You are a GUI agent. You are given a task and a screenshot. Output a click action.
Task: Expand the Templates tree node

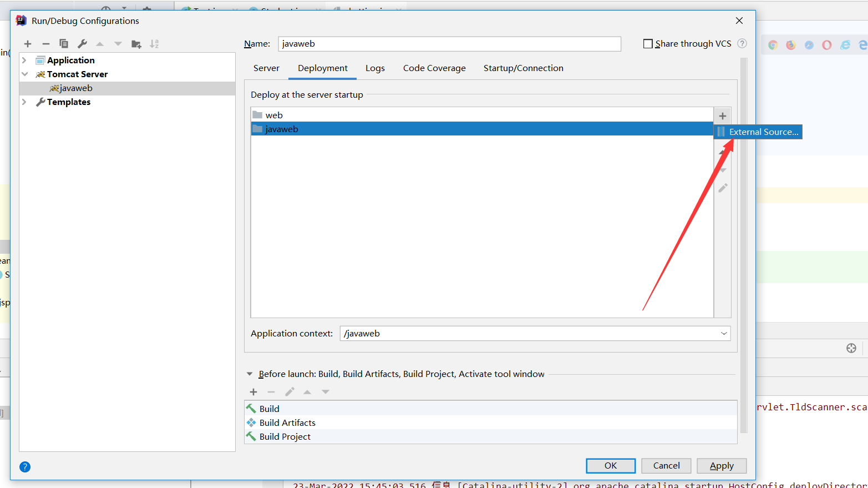24,102
